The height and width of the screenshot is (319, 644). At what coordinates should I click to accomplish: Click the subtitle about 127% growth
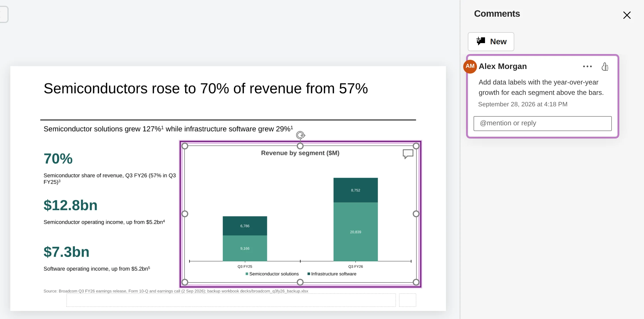[x=168, y=129]
